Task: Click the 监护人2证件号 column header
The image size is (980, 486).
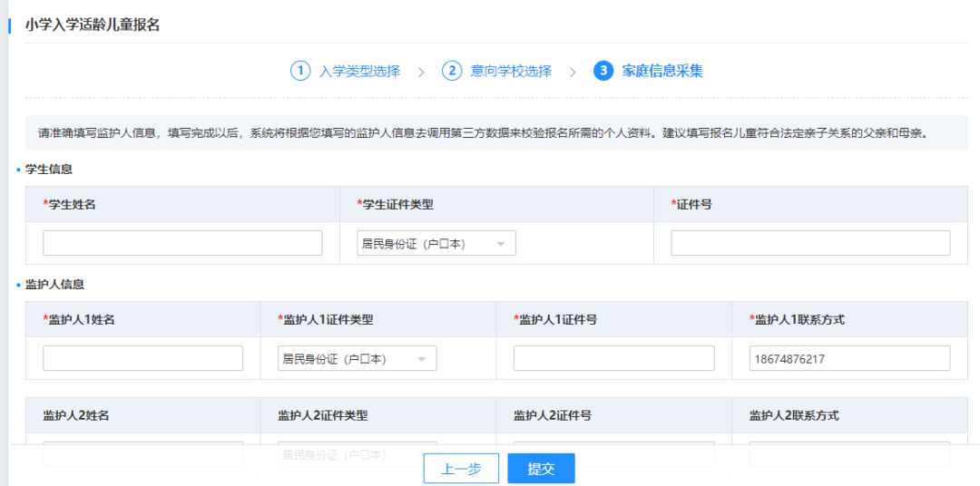Action: pyautogui.click(x=614, y=415)
